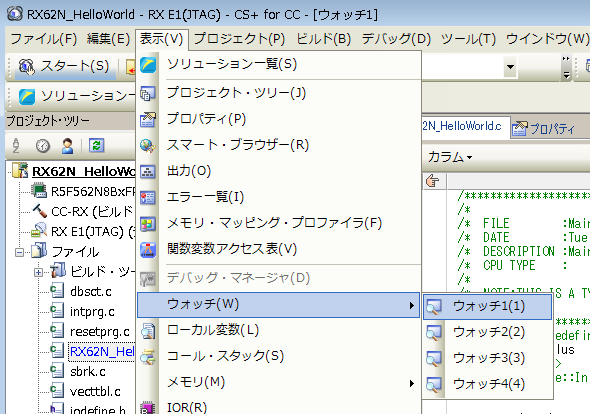Open the ウインドウ(W) menu
This screenshot has height=414, width=590.
(x=547, y=39)
